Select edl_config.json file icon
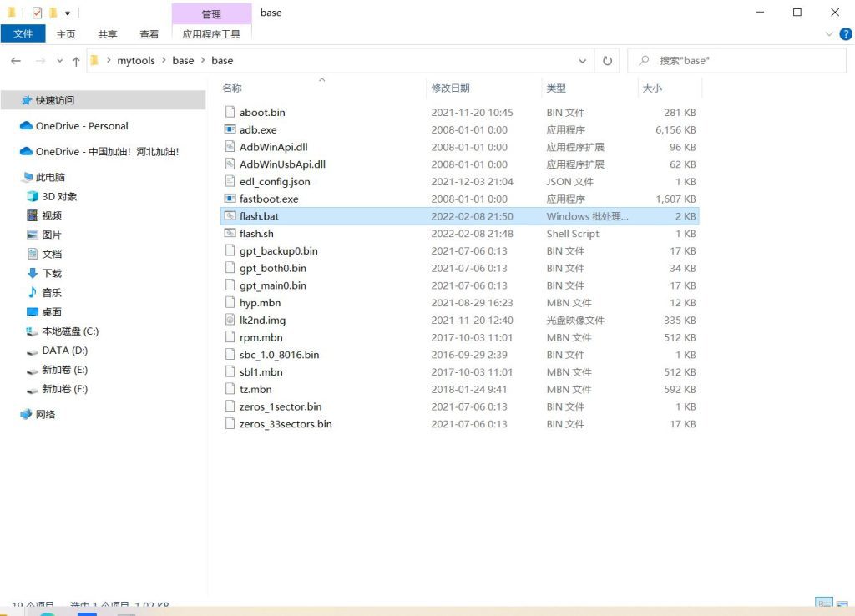 tap(230, 181)
